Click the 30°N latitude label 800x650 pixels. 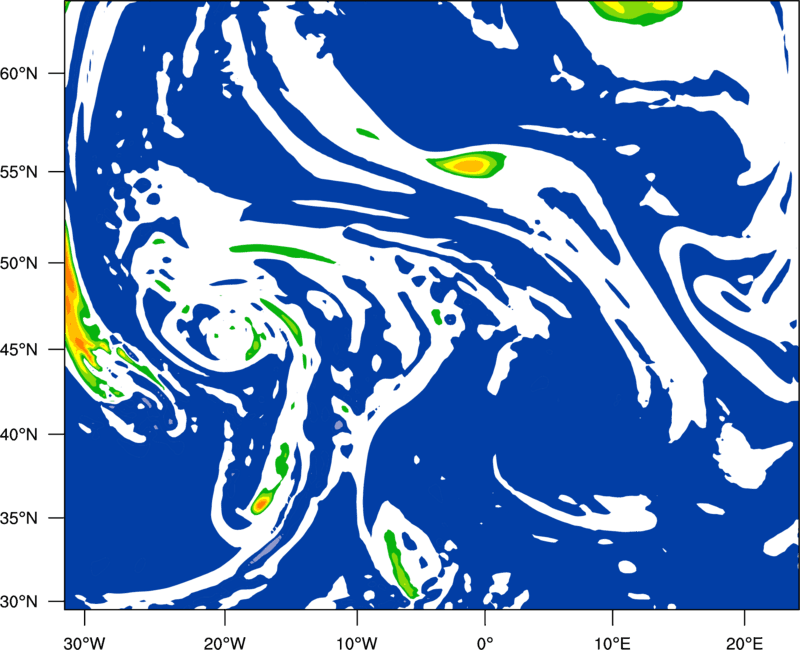[x=19, y=602]
